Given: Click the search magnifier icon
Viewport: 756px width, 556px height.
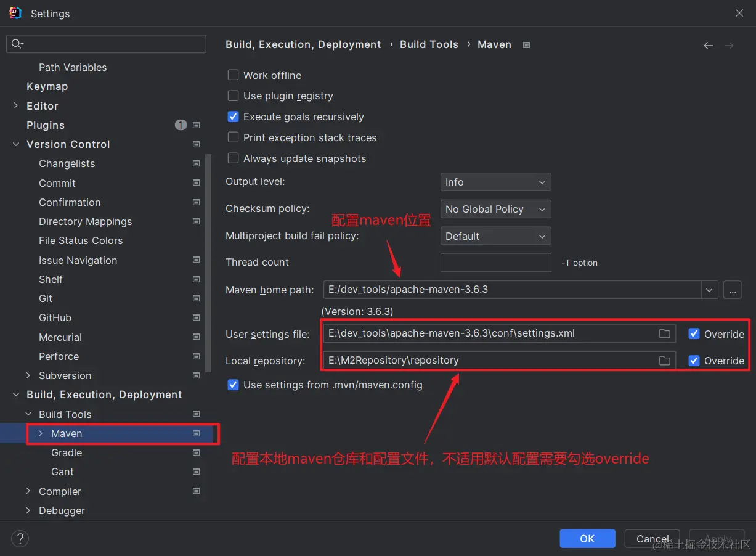Looking at the screenshot, I should [x=17, y=44].
